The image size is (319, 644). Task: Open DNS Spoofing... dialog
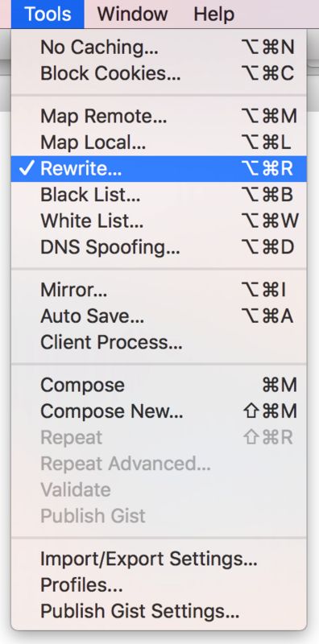click(x=159, y=248)
